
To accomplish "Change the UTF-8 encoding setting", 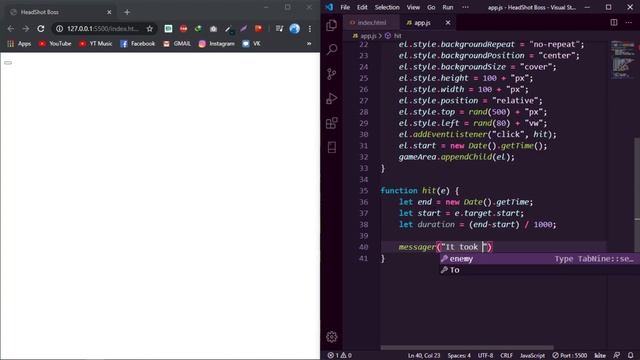I will coord(485,356).
